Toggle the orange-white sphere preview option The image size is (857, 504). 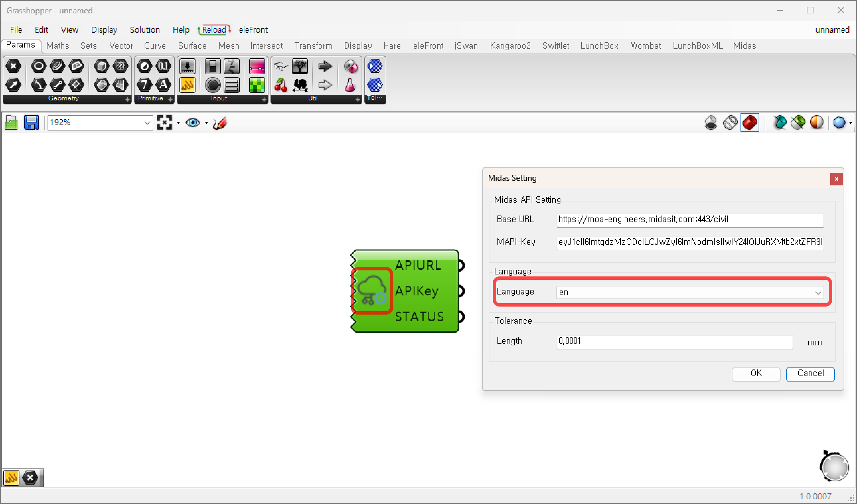click(x=817, y=122)
